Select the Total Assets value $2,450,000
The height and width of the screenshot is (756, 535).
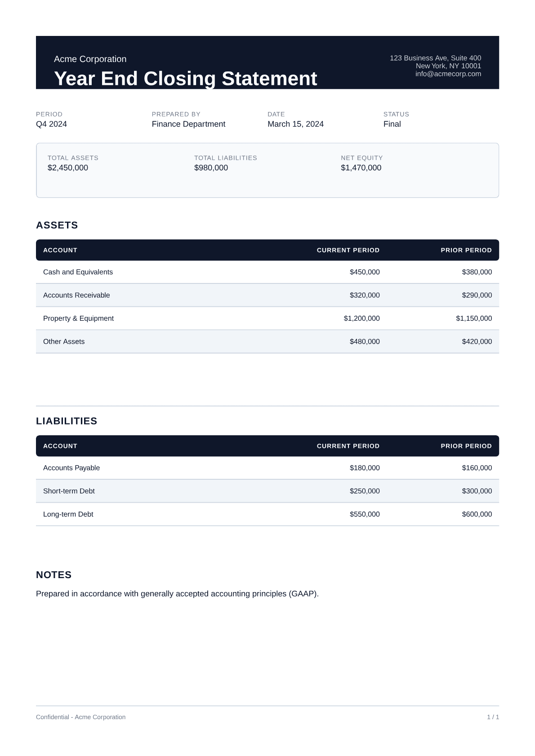(x=68, y=168)
